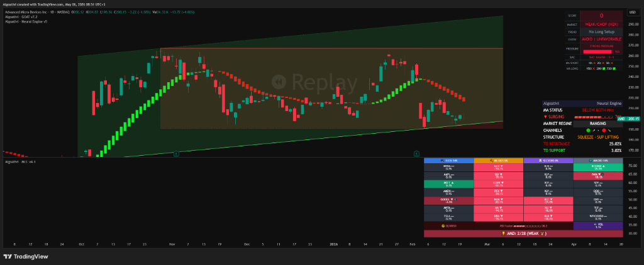Click the Apr label on time axis
The image size is (644, 265).
pos(574,244)
